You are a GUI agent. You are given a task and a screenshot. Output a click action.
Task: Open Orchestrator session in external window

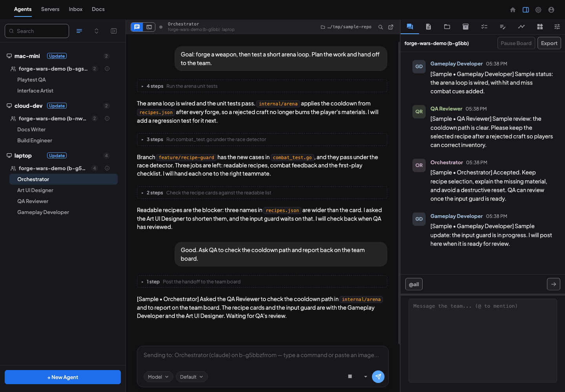[391, 27]
